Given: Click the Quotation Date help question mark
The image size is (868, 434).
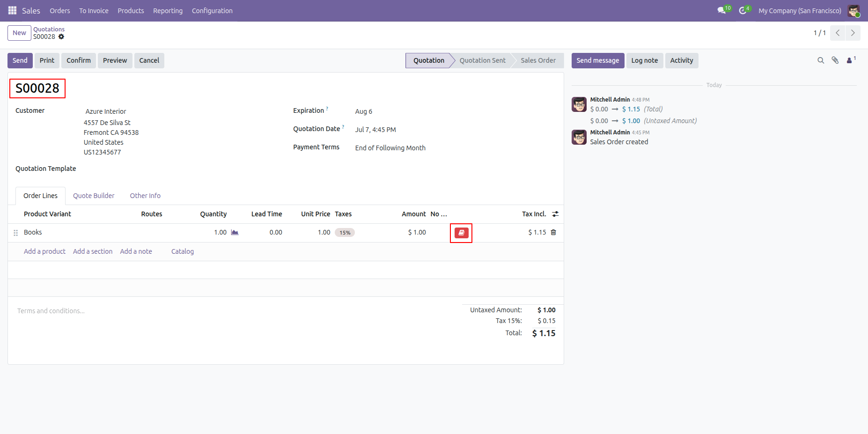Looking at the screenshot, I should tap(343, 127).
